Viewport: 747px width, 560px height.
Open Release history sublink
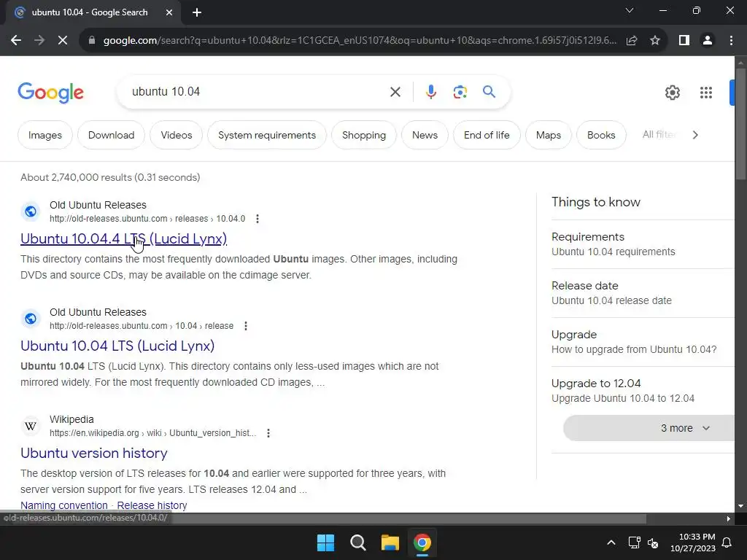tap(152, 505)
